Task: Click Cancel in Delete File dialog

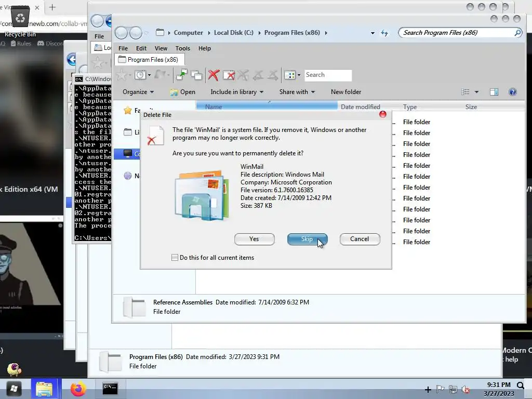Action: coord(360,239)
